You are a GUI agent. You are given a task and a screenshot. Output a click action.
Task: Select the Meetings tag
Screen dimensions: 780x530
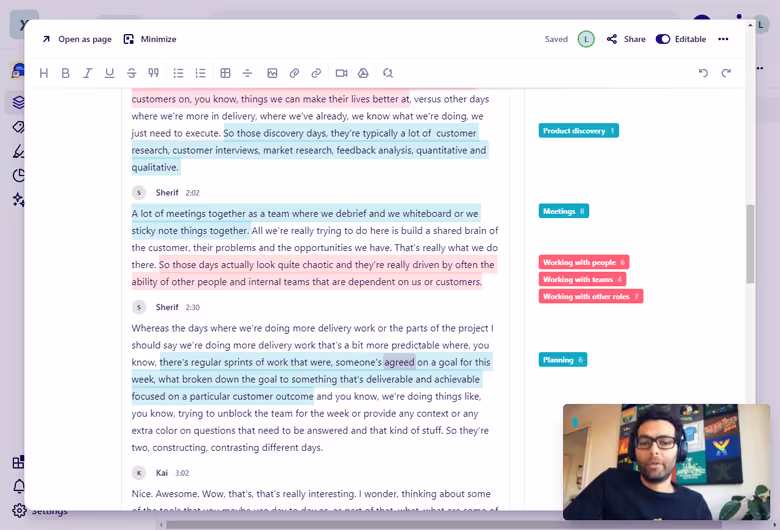(564, 211)
